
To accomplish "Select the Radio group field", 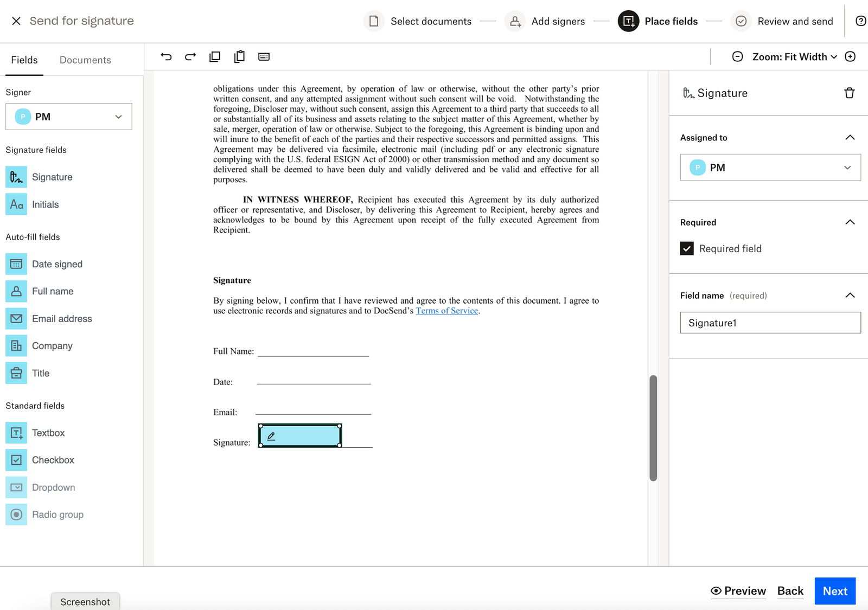I will pyautogui.click(x=58, y=514).
